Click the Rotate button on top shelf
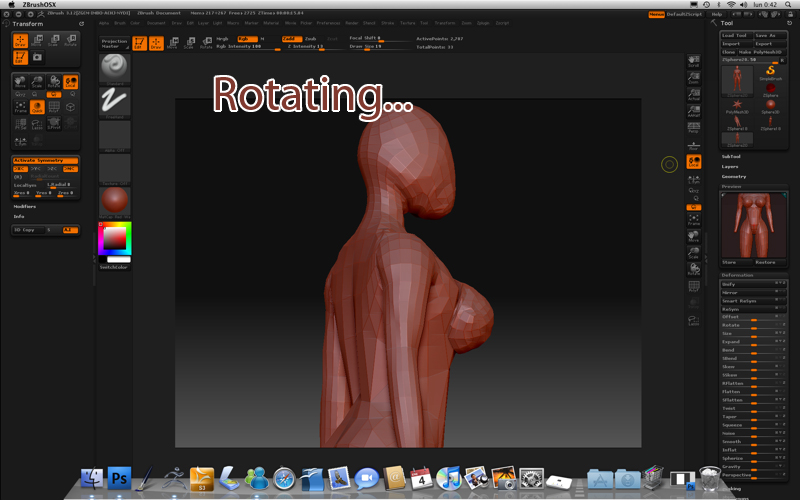The image size is (800, 500). 206,43
